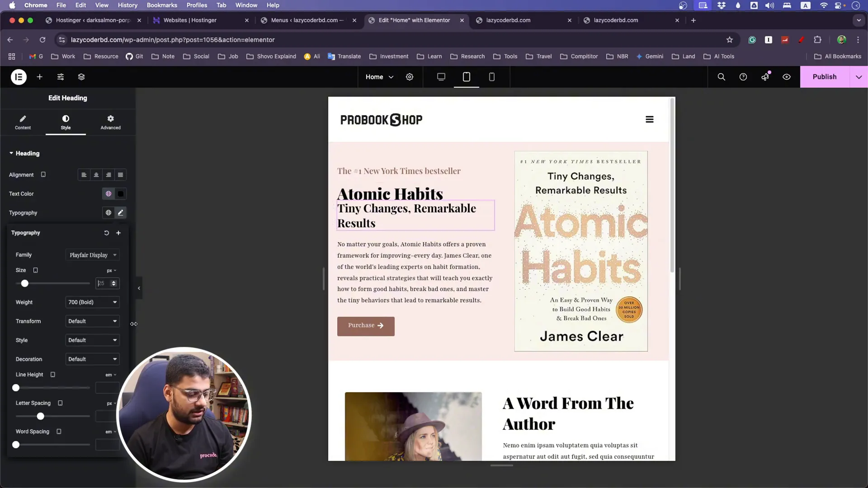Toggle Alignment responsive device icon
The height and width of the screenshot is (488, 868).
pyautogui.click(x=43, y=174)
